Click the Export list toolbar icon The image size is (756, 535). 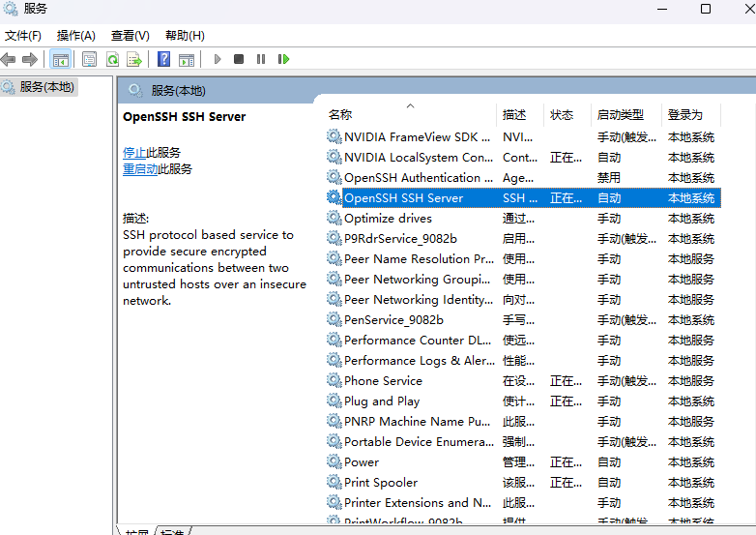(134, 59)
